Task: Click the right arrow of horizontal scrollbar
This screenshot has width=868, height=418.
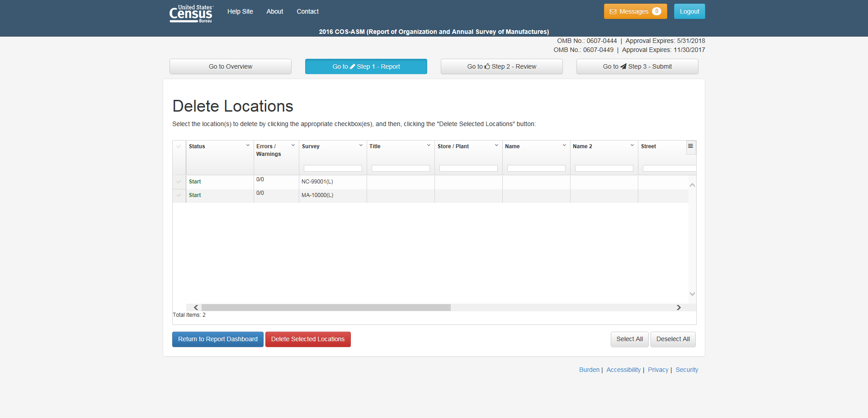Action: pyautogui.click(x=679, y=307)
